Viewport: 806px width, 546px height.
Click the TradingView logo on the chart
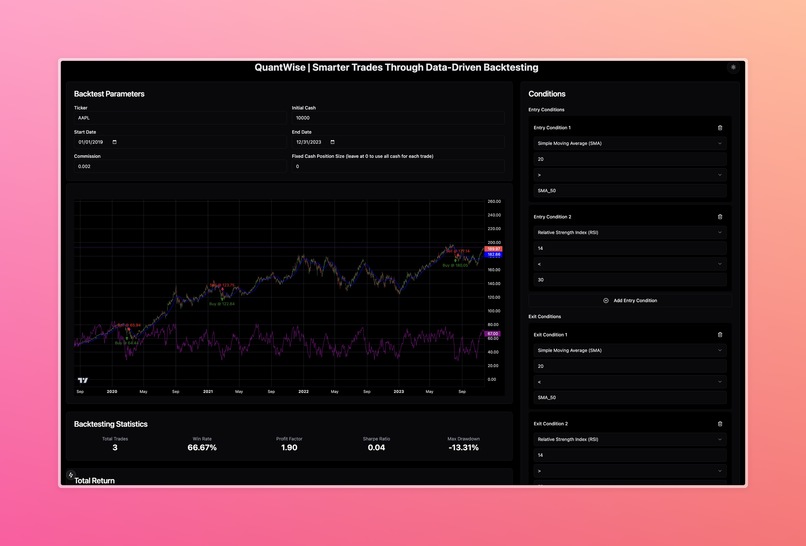(83, 380)
